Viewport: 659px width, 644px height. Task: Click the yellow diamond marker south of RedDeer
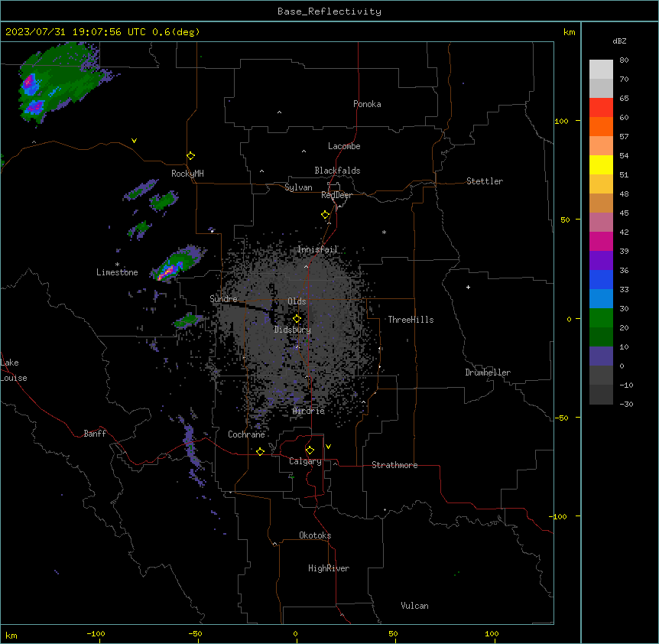click(x=326, y=215)
